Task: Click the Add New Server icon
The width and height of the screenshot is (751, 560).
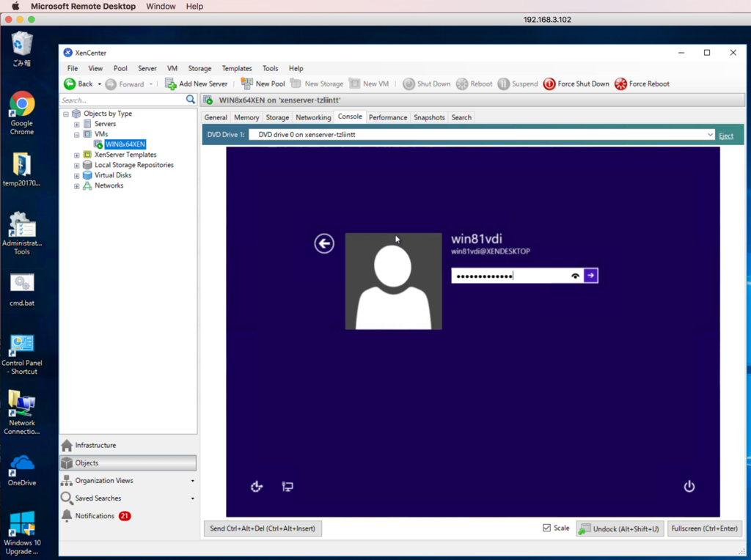Action: coord(170,84)
